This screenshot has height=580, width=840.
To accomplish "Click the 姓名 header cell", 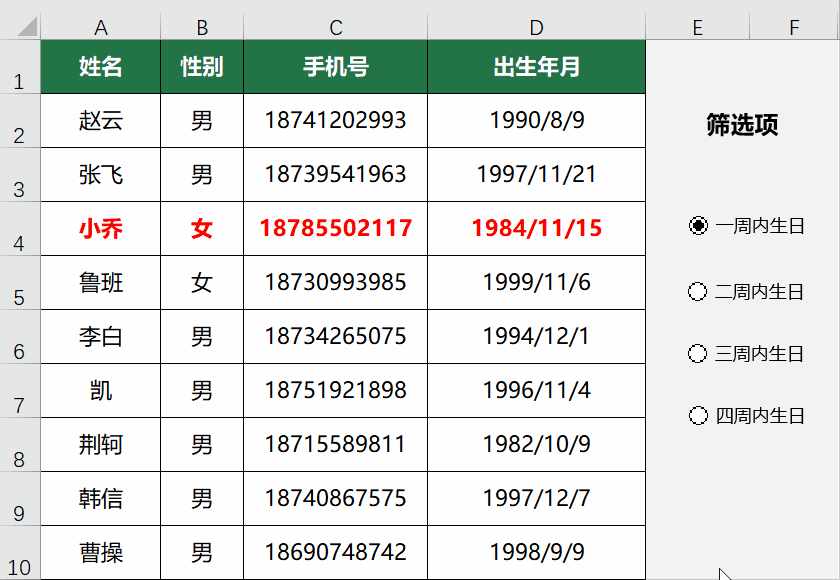I will 101,67.
